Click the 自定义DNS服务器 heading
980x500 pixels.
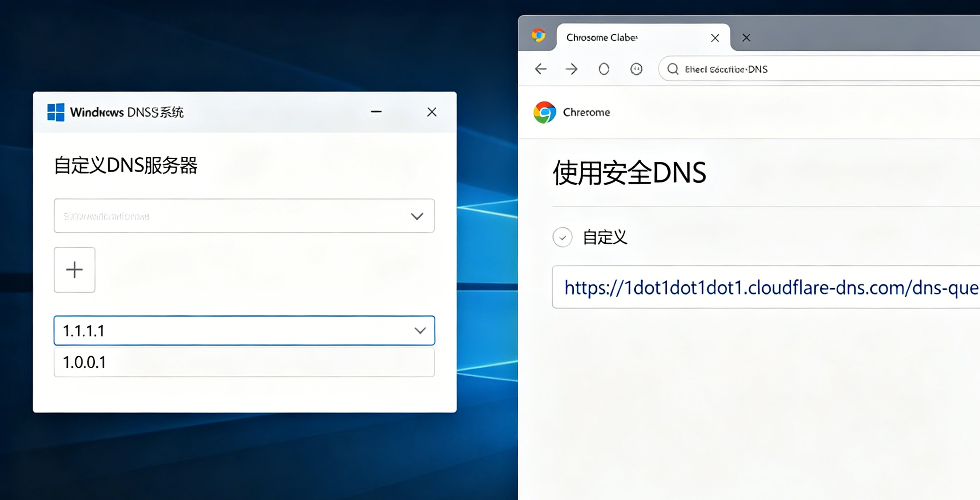(126, 166)
